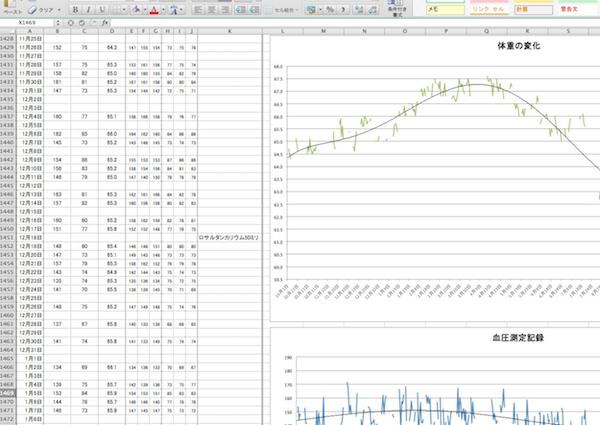Image resolution: width=600 pixels, height=425 pixels.
Task: Select row 1469 header
Action: [8, 393]
